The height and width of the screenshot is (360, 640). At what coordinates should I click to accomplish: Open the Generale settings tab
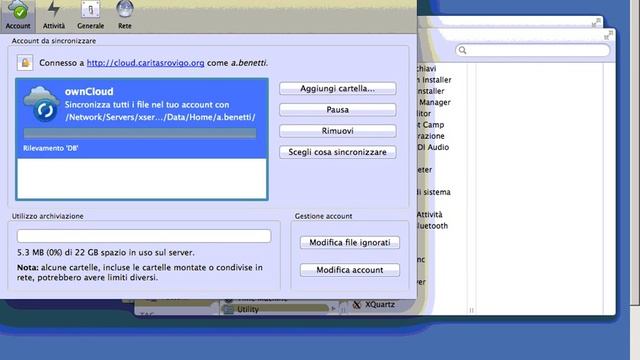tap(90, 15)
